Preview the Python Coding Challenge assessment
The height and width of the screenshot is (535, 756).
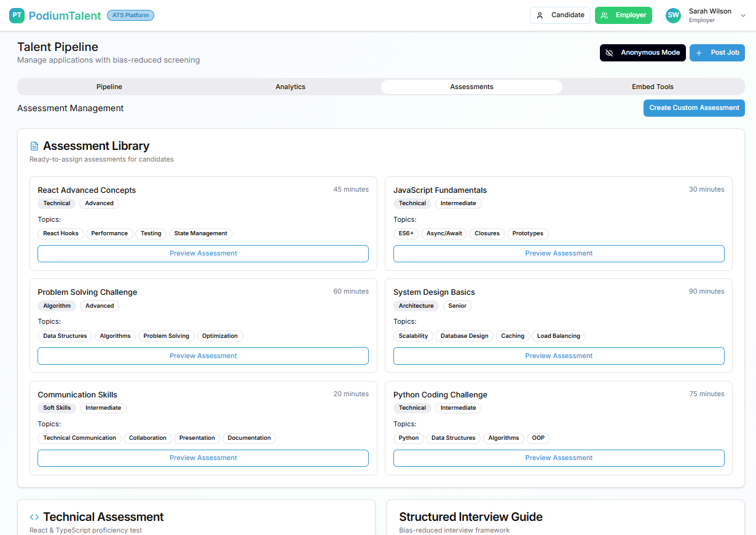click(x=559, y=458)
